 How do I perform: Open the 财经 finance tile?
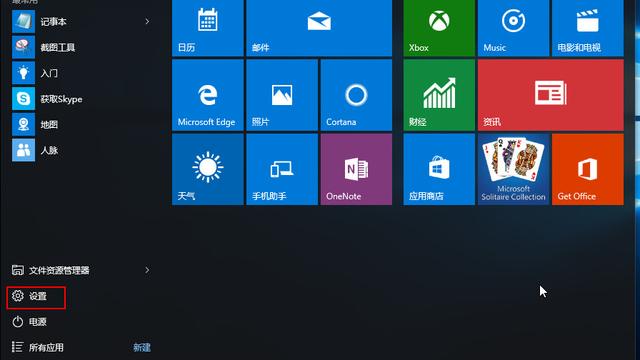click(x=439, y=95)
